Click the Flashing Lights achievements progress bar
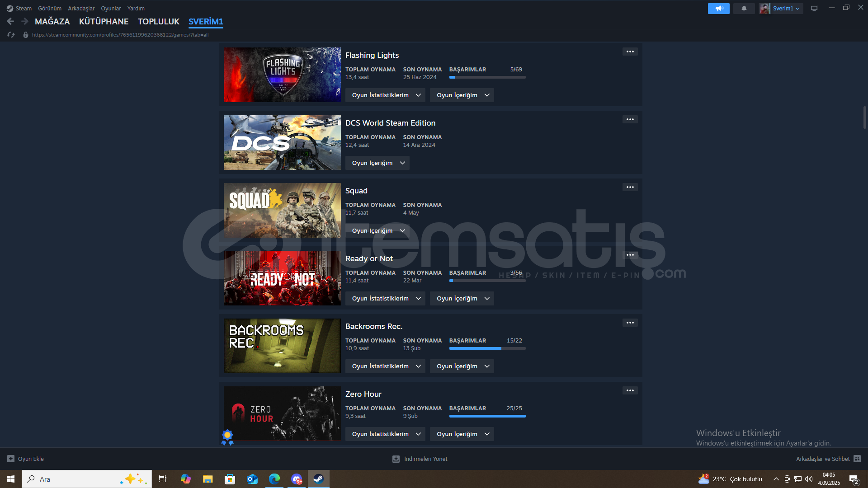 point(487,77)
